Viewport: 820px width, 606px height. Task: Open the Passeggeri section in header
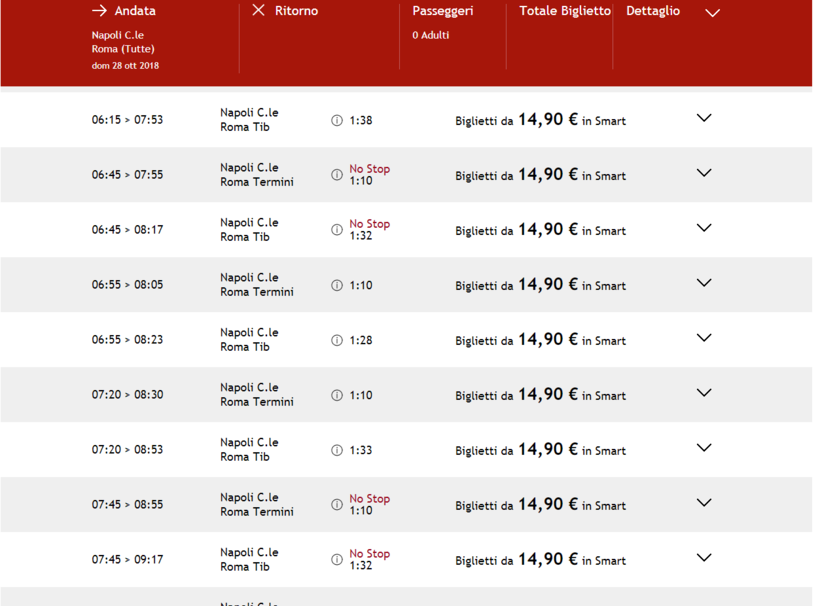[442, 11]
